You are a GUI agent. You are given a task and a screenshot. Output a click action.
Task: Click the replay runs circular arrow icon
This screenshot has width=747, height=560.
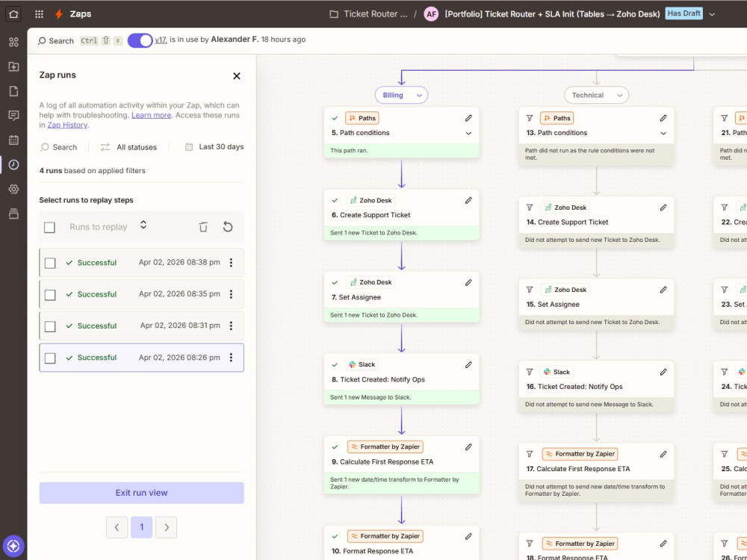228,227
